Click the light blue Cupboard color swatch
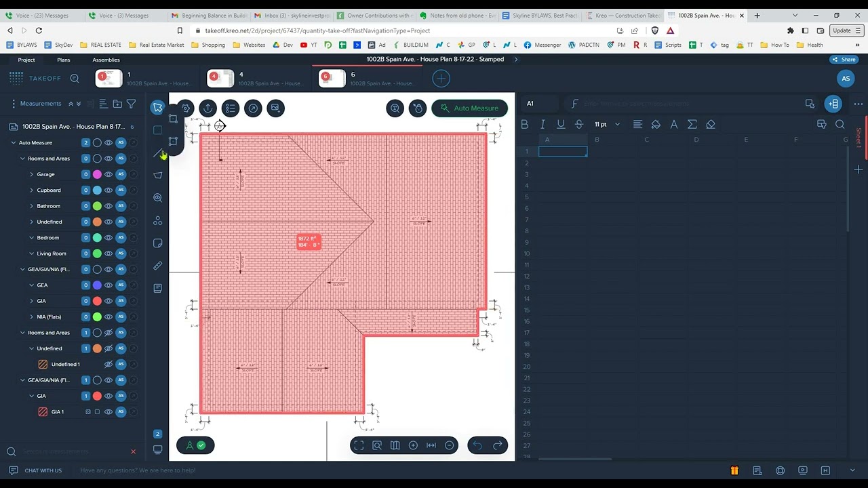Viewport: 868px width, 488px height. [x=97, y=190]
